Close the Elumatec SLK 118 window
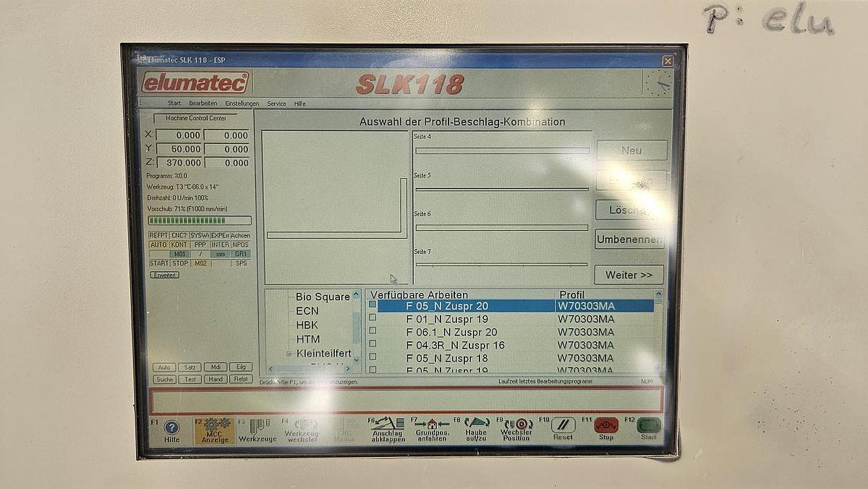Image resolution: width=868 pixels, height=489 pixels. (x=668, y=61)
